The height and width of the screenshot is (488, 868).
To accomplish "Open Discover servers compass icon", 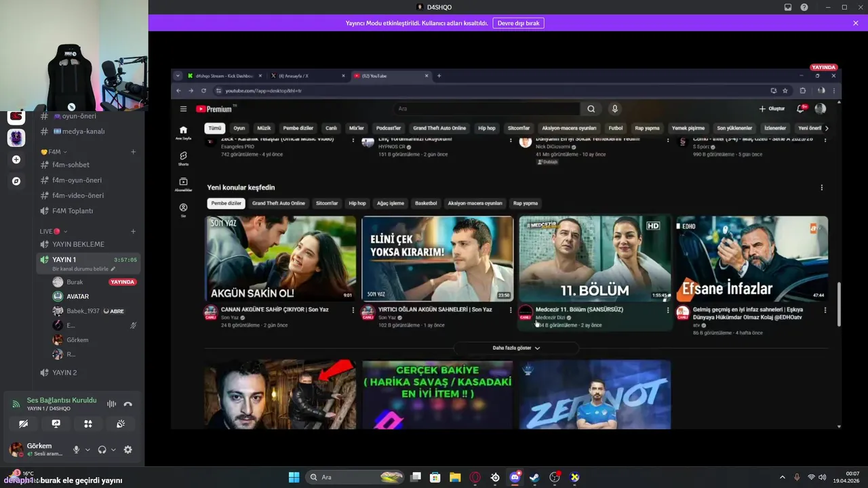I will [x=16, y=181].
